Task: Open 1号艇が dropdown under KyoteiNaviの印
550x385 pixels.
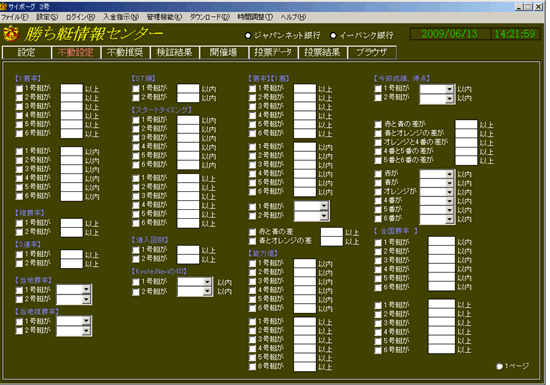Action: pyautogui.click(x=207, y=282)
